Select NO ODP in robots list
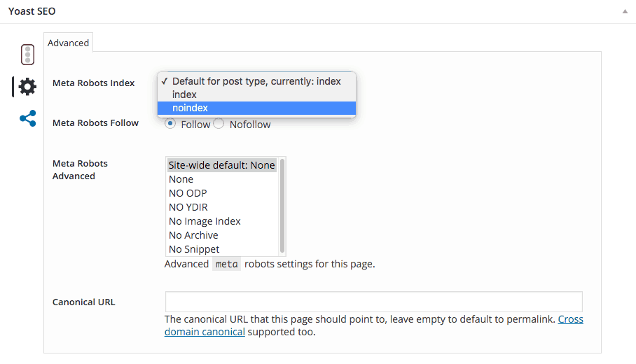636x364 pixels. [188, 193]
